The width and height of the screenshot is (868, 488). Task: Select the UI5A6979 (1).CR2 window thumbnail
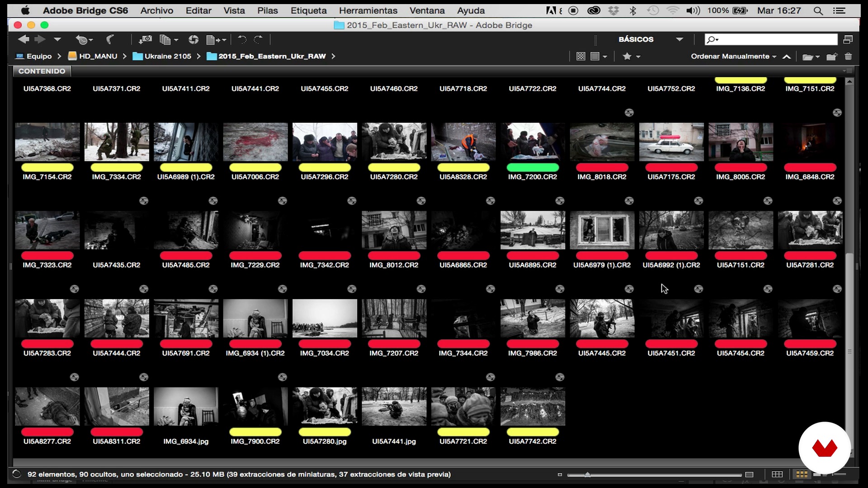(602, 230)
